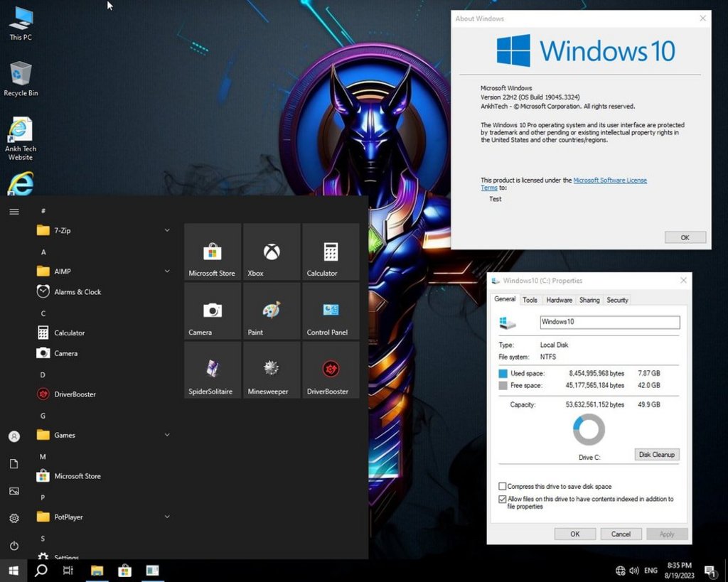Click in the drive label field Windows10
Viewport: 728px width, 582px height.
(x=609, y=322)
